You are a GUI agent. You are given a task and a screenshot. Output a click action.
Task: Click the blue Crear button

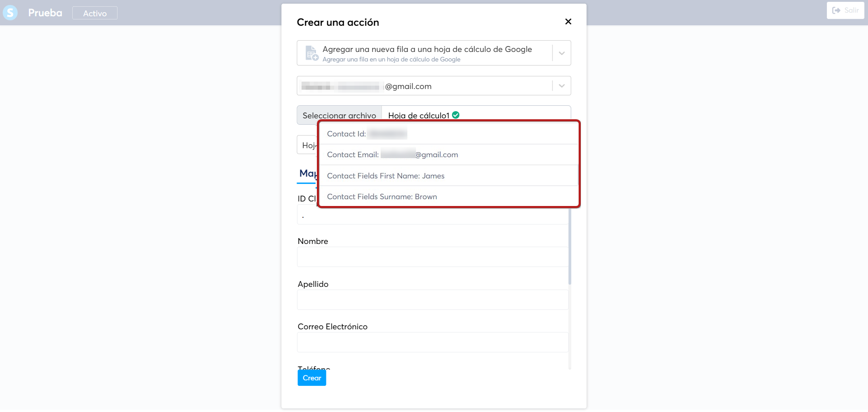click(x=312, y=378)
